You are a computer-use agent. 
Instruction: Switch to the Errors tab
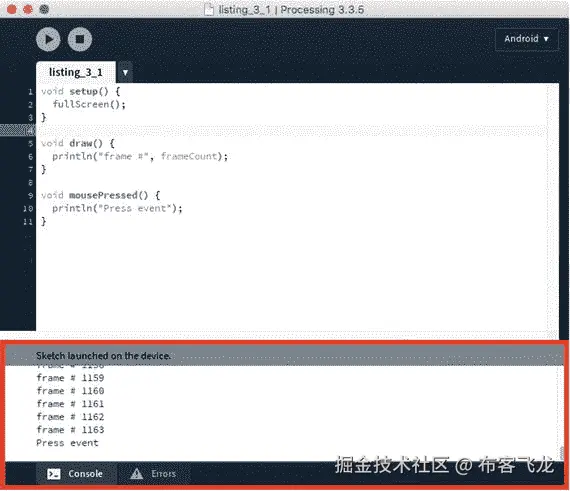[x=154, y=474]
